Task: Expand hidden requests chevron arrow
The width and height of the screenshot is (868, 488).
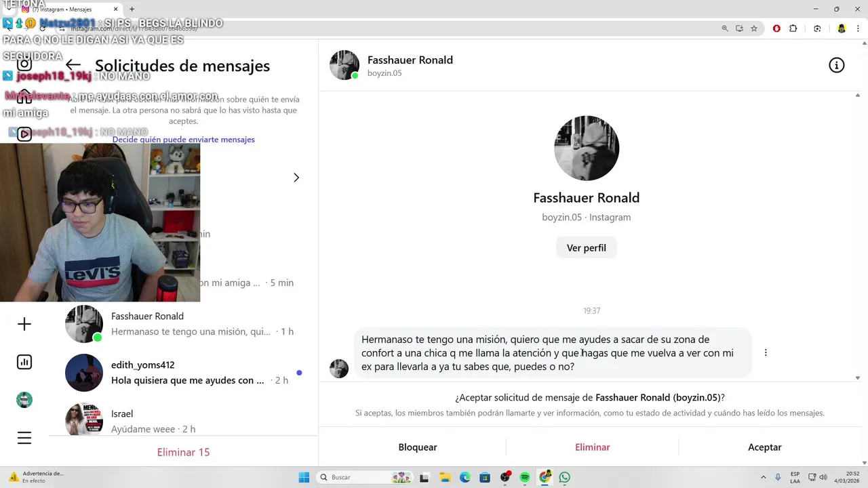Action: (296, 178)
